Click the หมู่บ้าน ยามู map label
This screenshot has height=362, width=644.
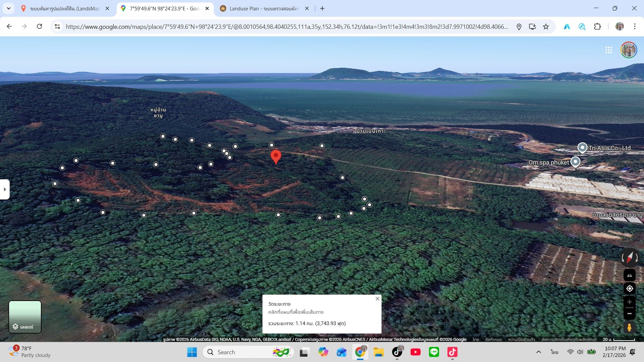(x=158, y=113)
